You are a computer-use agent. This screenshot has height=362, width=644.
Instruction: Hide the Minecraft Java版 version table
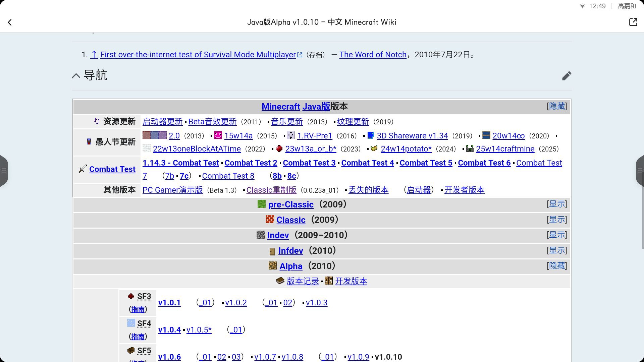click(557, 106)
